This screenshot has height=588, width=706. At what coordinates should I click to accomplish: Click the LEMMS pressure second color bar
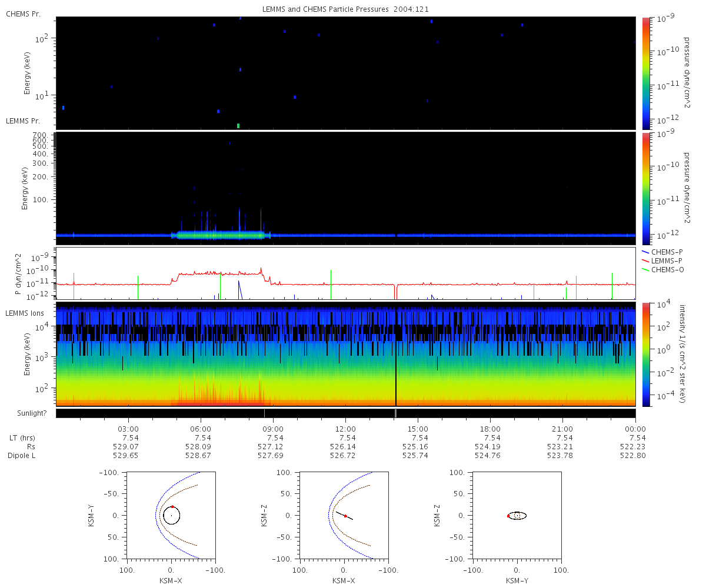645,188
